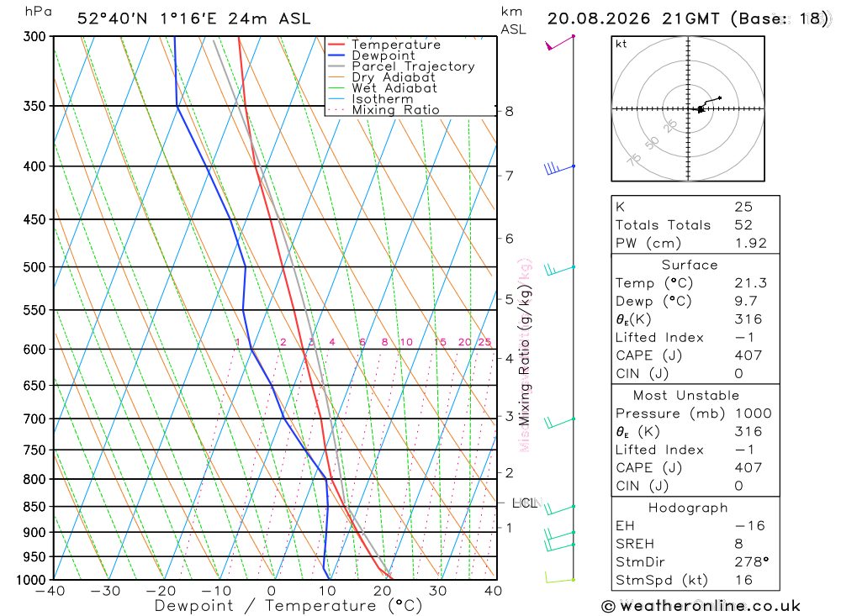
Task: Click the StmDir value 278°
Action: point(752,562)
